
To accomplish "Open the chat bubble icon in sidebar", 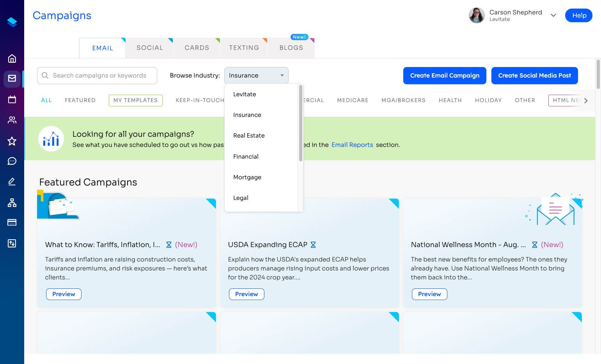I will [x=12, y=161].
